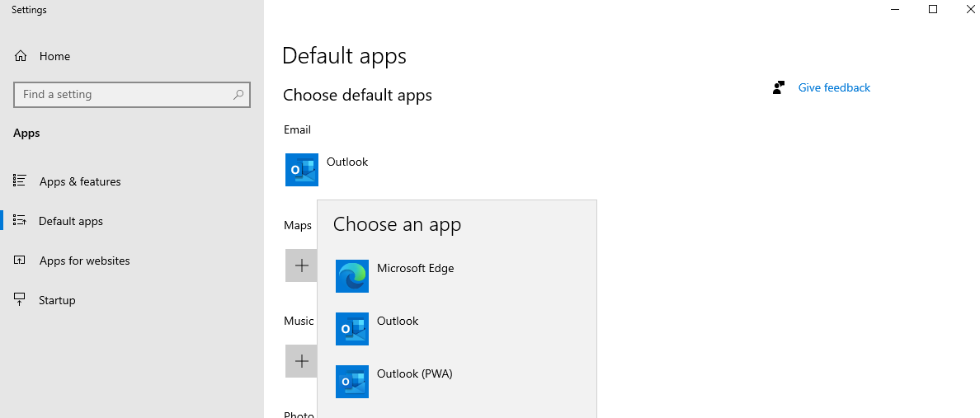Click the Apps for websites icon
980x418 pixels.
(x=19, y=261)
